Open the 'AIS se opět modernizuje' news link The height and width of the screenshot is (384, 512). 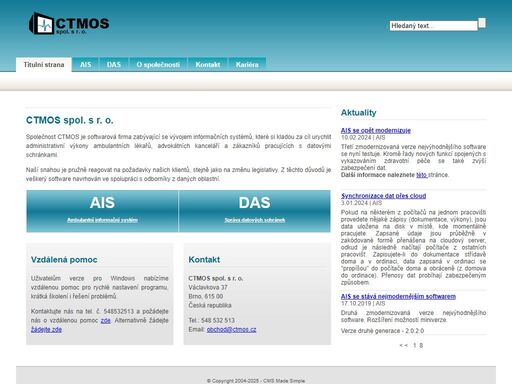376,130
